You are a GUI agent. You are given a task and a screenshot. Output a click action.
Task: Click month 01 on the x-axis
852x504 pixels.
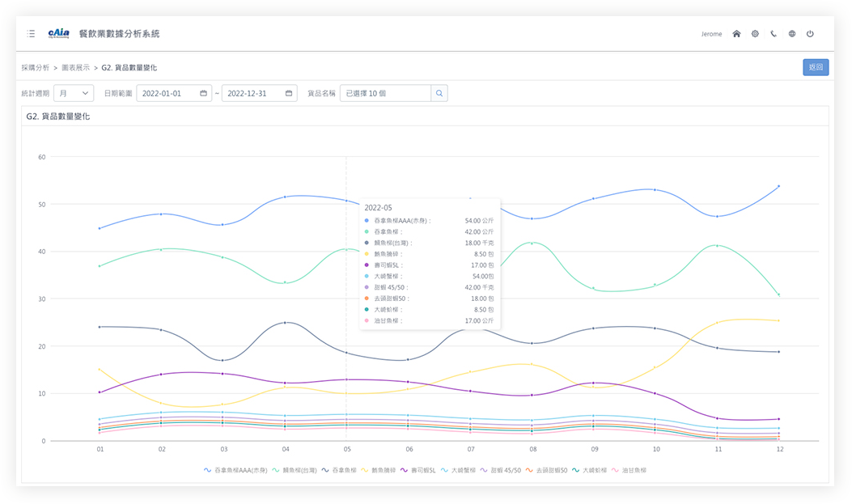[100, 450]
